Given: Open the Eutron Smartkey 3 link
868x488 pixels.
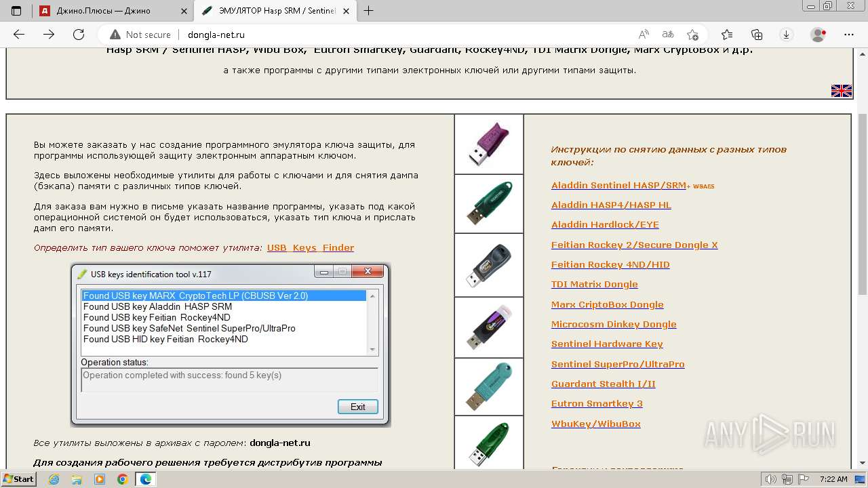Looking at the screenshot, I should 597,403.
